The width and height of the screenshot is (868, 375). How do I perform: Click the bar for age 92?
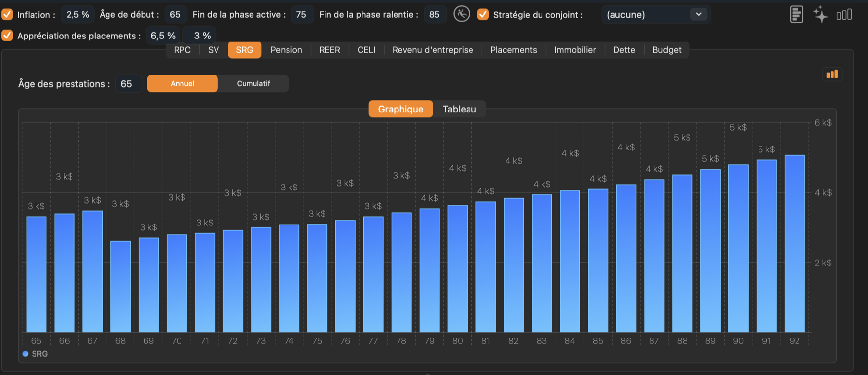795,244
